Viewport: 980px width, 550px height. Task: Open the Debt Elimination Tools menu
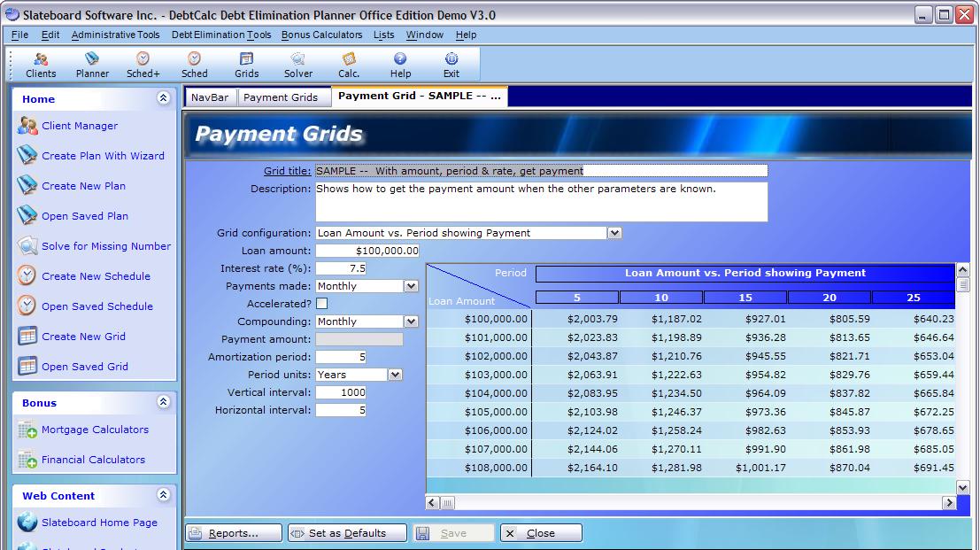pos(221,35)
